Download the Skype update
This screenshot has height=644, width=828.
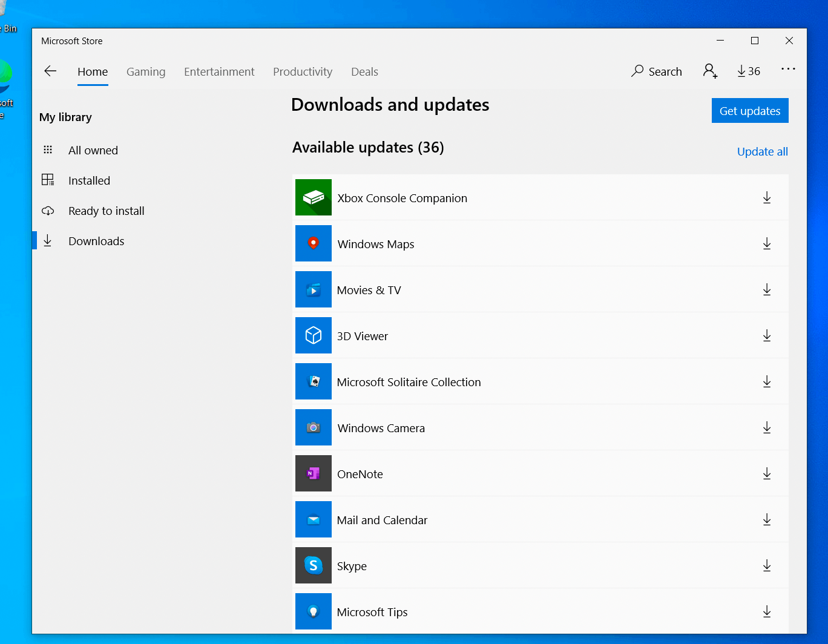click(x=767, y=566)
